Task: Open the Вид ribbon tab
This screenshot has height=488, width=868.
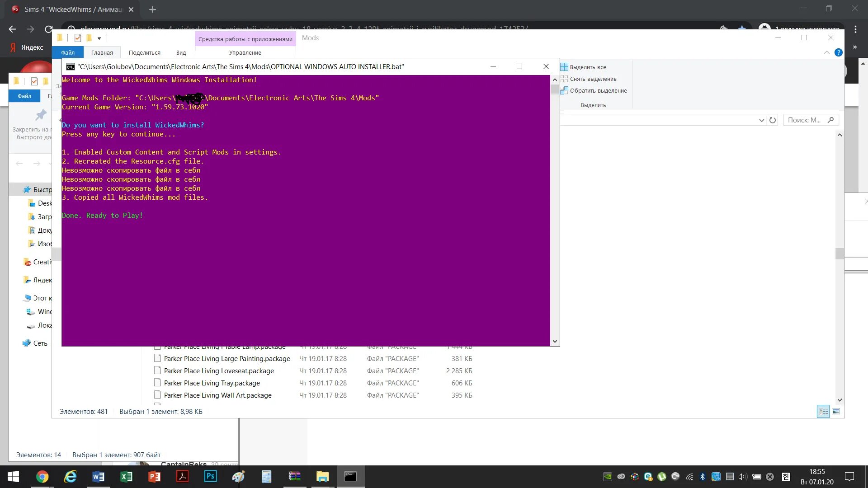Action: [x=181, y=52]
